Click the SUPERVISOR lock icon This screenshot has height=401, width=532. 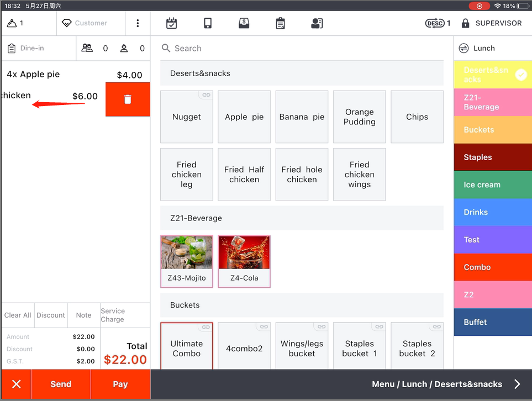pyautogui.click(x=465, y=23)
